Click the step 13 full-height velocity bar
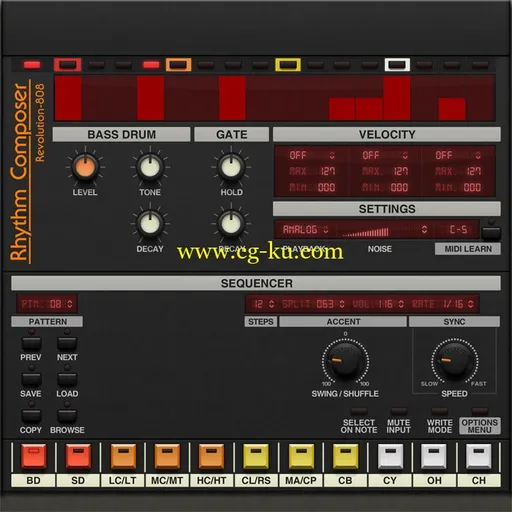The width and height of the screenshot is (512, 512). point(397,98)
